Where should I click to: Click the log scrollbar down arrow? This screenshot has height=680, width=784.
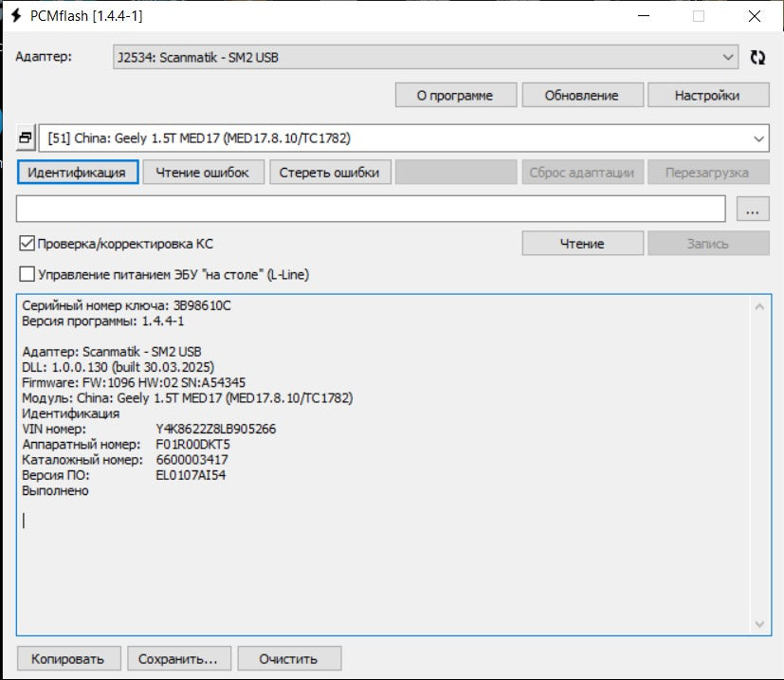(759, 624)
